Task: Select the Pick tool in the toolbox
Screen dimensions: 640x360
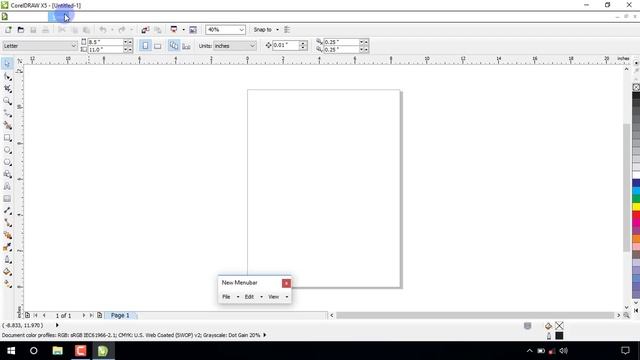Action: (x=7, y=64)
